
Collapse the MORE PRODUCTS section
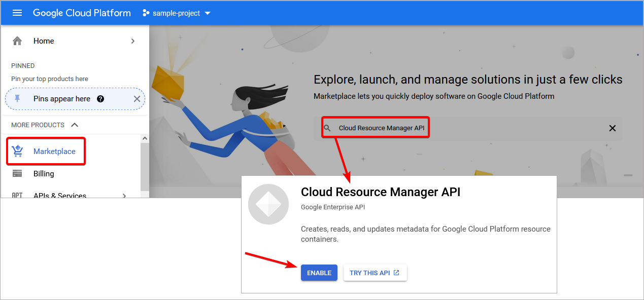[x=75, y=125]
